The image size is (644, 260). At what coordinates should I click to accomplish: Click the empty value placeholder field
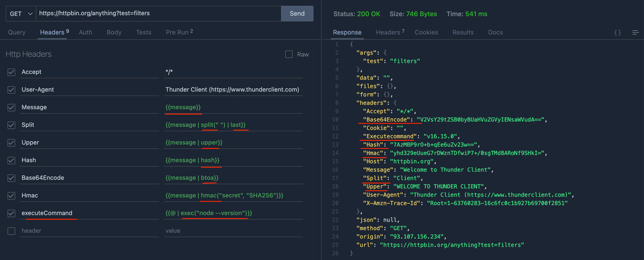coord(233,231)
